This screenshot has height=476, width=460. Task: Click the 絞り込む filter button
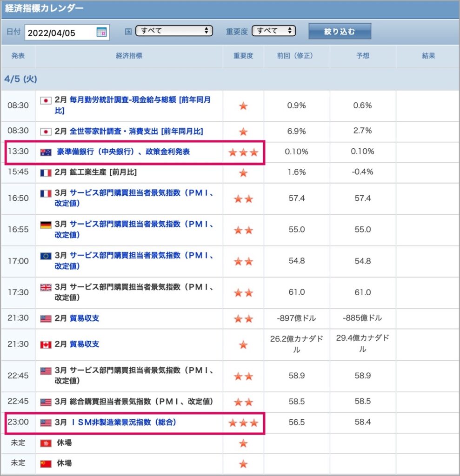340,31
